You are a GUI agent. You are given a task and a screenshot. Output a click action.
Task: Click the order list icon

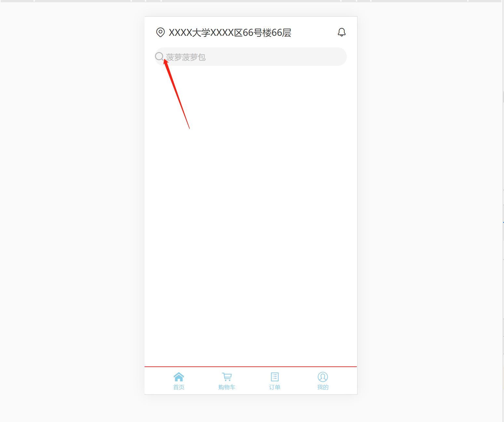coord(275,377)
